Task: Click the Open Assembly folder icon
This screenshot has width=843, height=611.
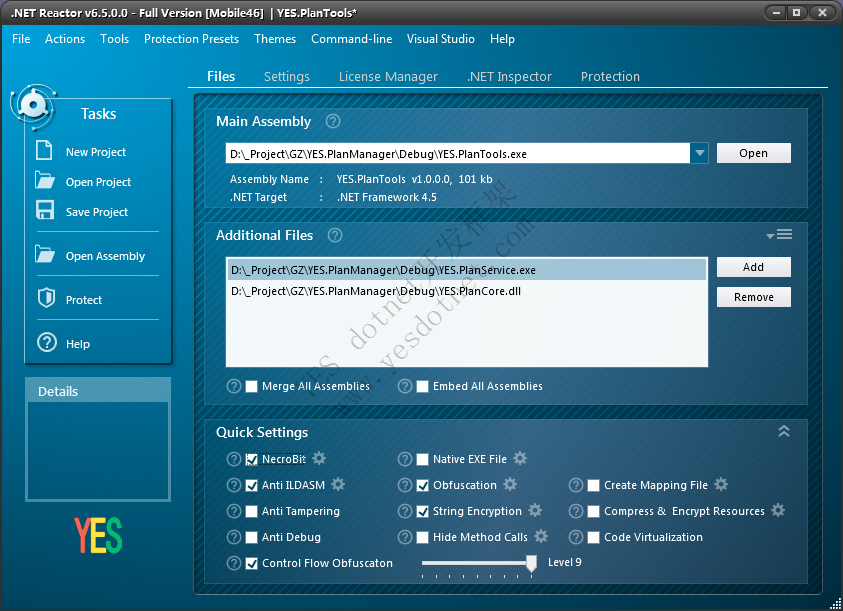Action: coord(44,255)
